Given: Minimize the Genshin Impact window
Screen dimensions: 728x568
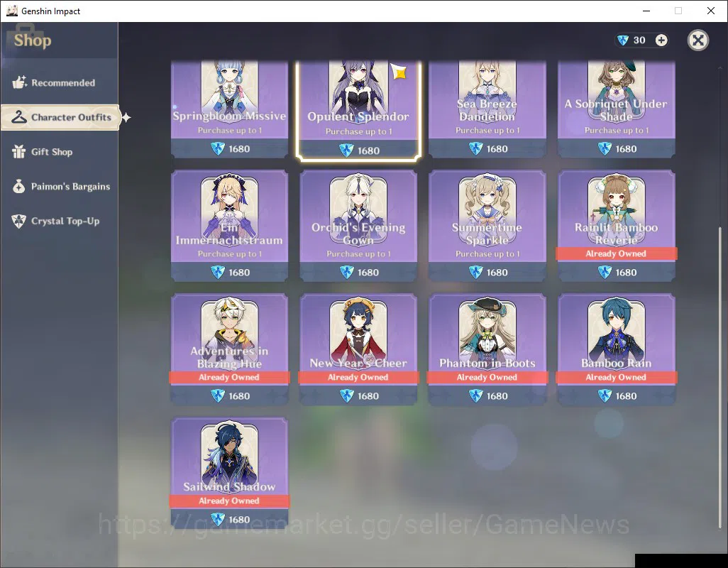Looking at the screenshot, I should (x=646, y=11).
